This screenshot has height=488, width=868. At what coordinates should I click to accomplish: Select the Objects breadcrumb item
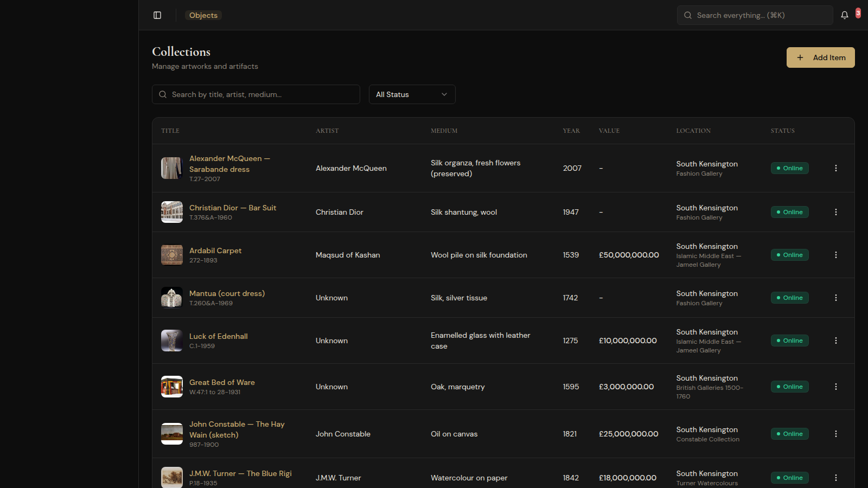click(203, 15)
